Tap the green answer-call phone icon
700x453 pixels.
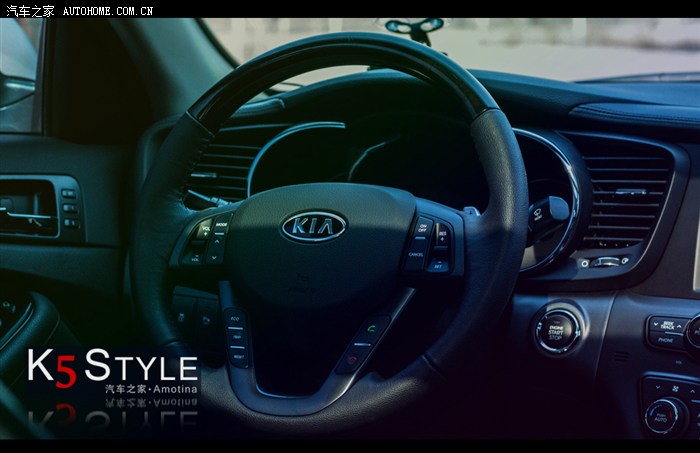tap(371, 328)
